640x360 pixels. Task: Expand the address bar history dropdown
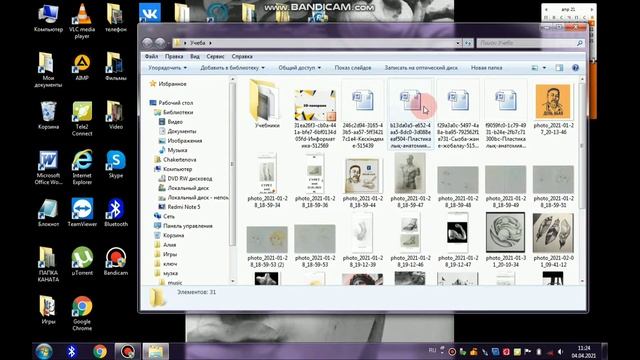tap(458, 43)
